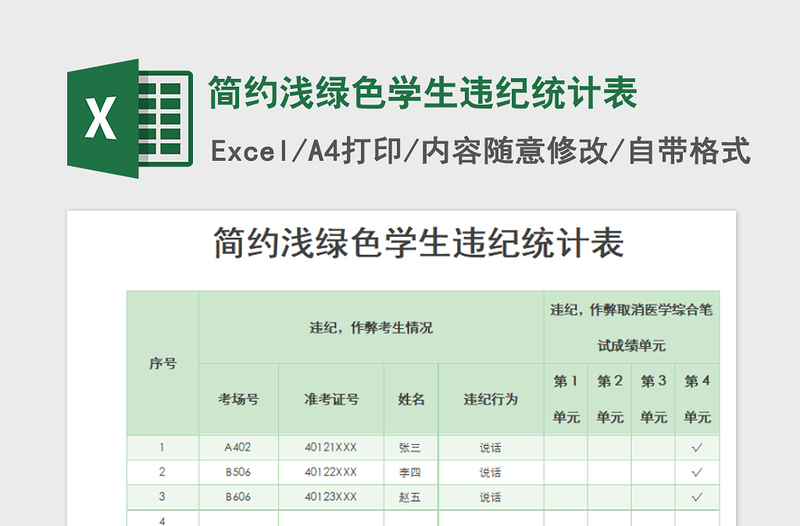The height and width of the screenshot is (526, 800).
Task: Select the empty 第3单元 cell in 赵五's row
Action: click(x=654, y=497)
